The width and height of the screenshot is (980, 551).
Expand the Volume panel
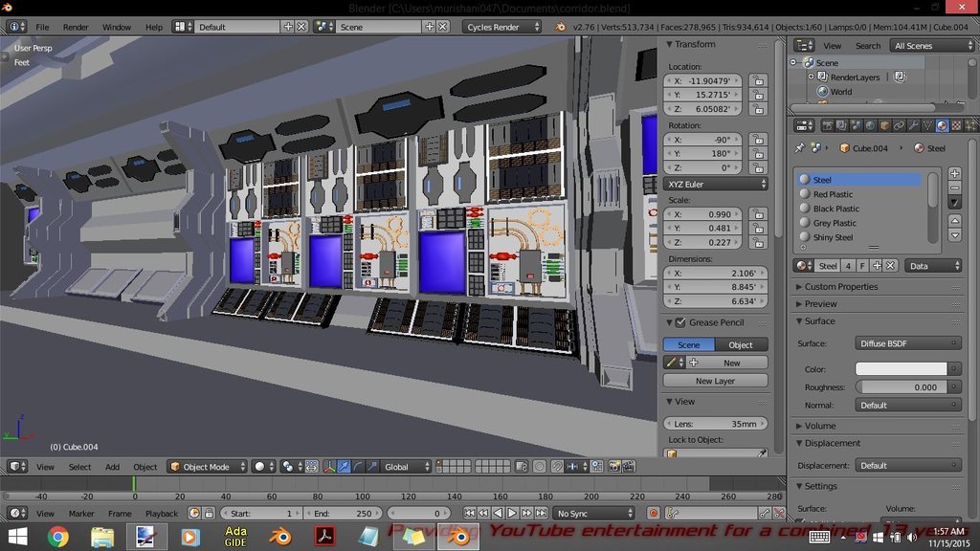click(x=820, y=426)
